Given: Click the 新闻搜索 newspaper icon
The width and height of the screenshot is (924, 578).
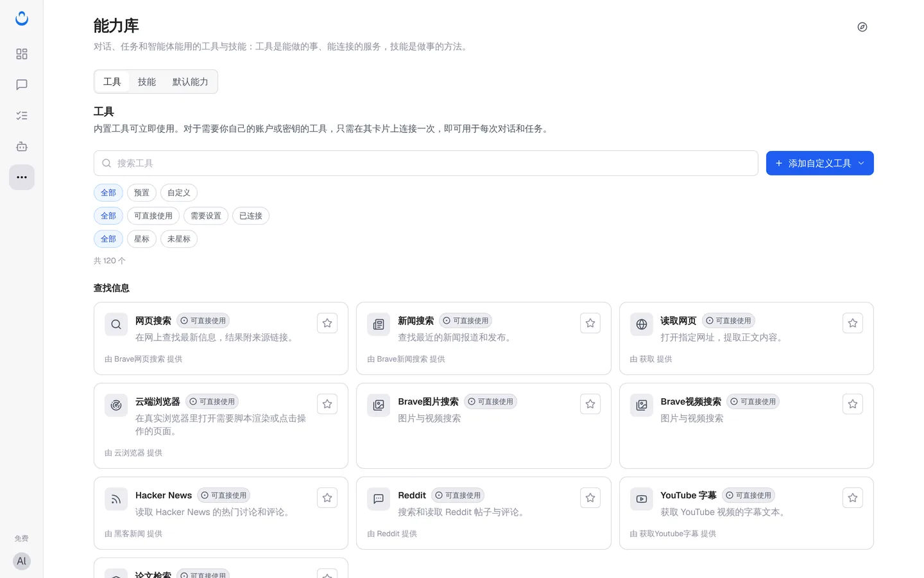Looking at the screenshot, I should (379, 324).
